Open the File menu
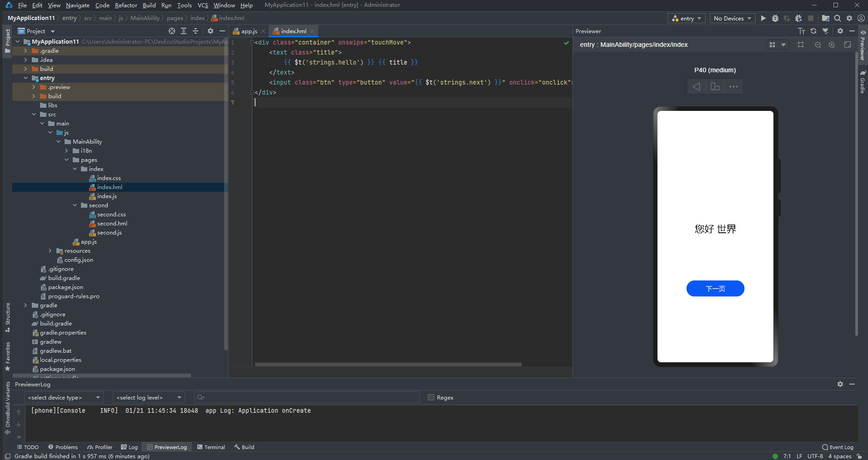Viewport: 868px width, 460px height. coord(22,5)
